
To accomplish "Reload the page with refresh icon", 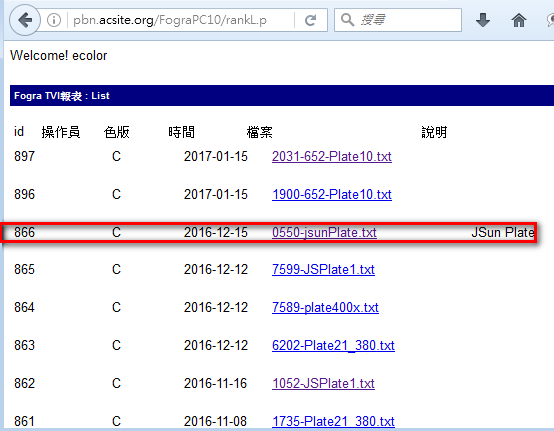I will tap(310, 20).
